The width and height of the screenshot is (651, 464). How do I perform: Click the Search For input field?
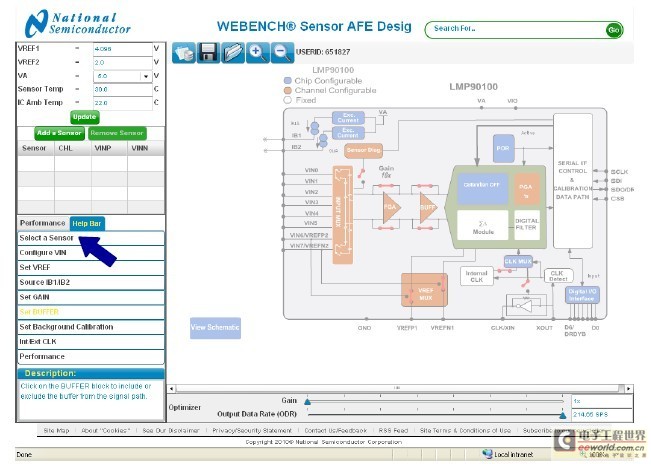516,29
